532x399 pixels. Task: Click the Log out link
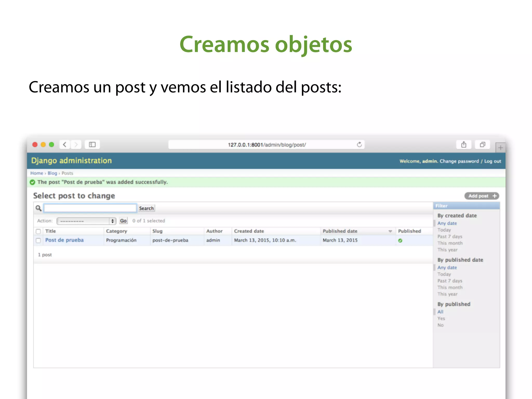click(493, 161)
